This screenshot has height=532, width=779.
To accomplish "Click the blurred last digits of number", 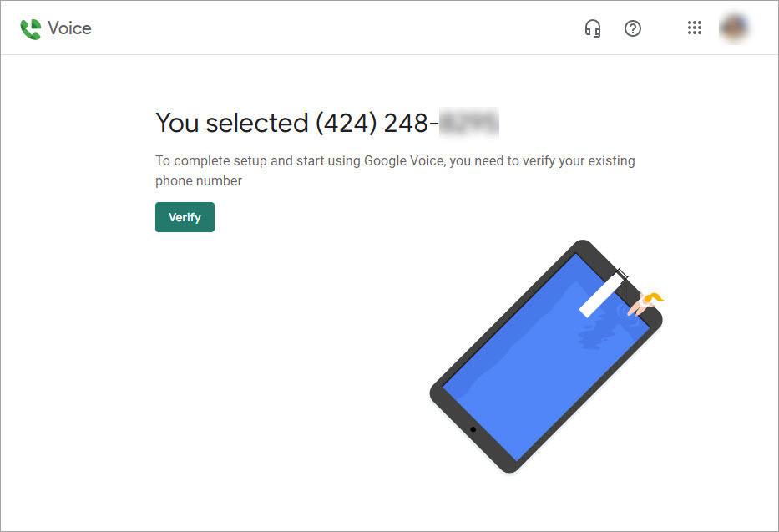I will tap(469, 123).
